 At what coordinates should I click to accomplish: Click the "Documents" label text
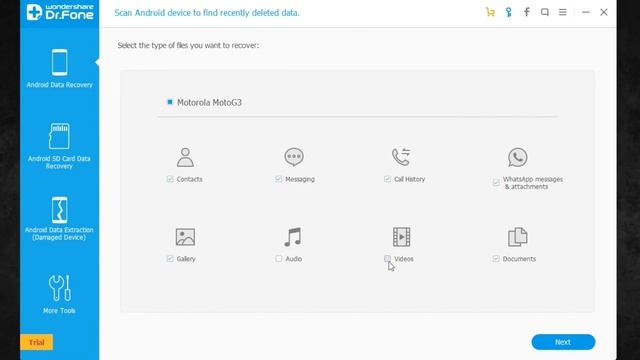pyautogui.click(x=519, y=259)
